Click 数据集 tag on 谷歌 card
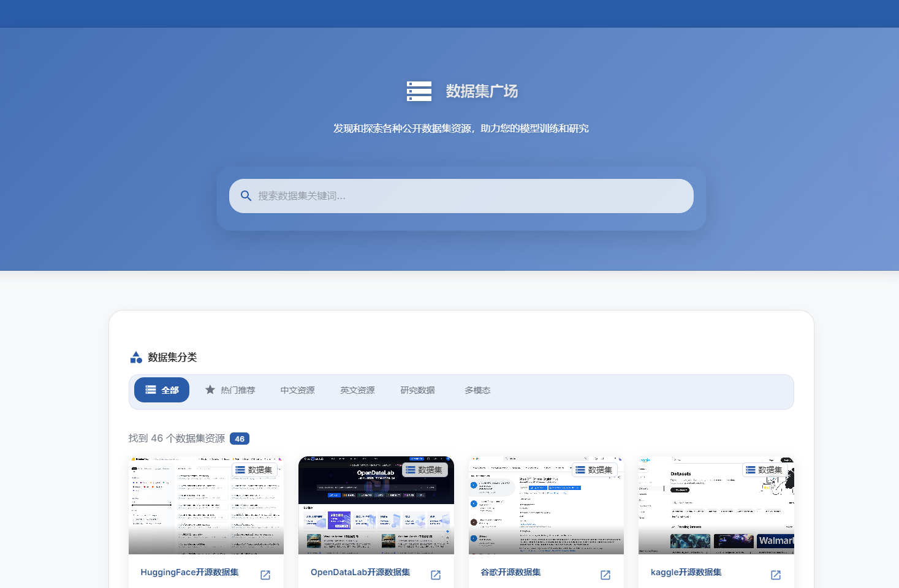Image resolution: width=899 pixels, height=588 pixels. point(594,470)
